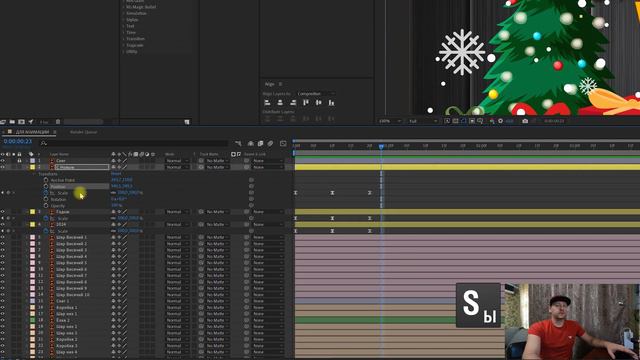Click the hide shy layers icon
This screenshot has width=640, height=360.
click(251, 143)
